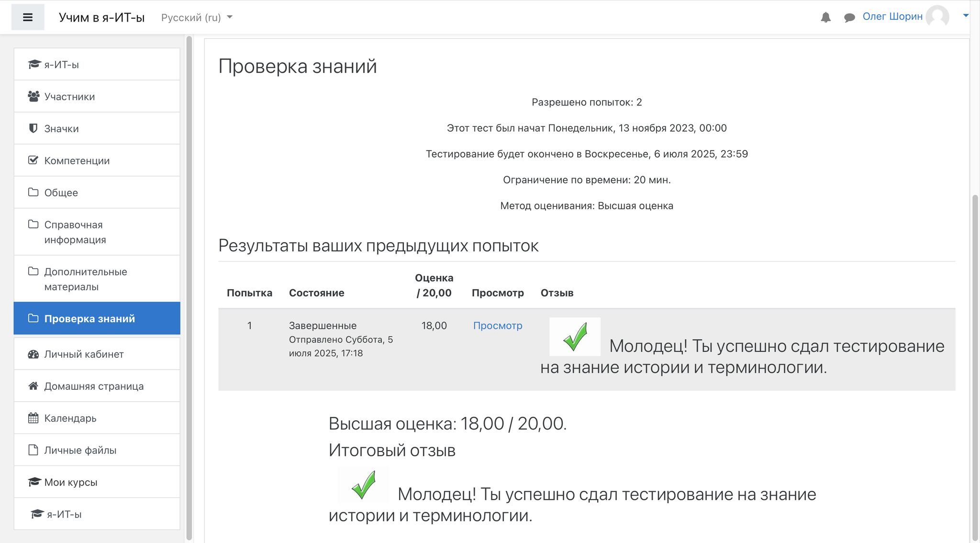Open attempt details via Просмотр link
980x543 pixels.
pyautogui.click(x=498, y=325)
